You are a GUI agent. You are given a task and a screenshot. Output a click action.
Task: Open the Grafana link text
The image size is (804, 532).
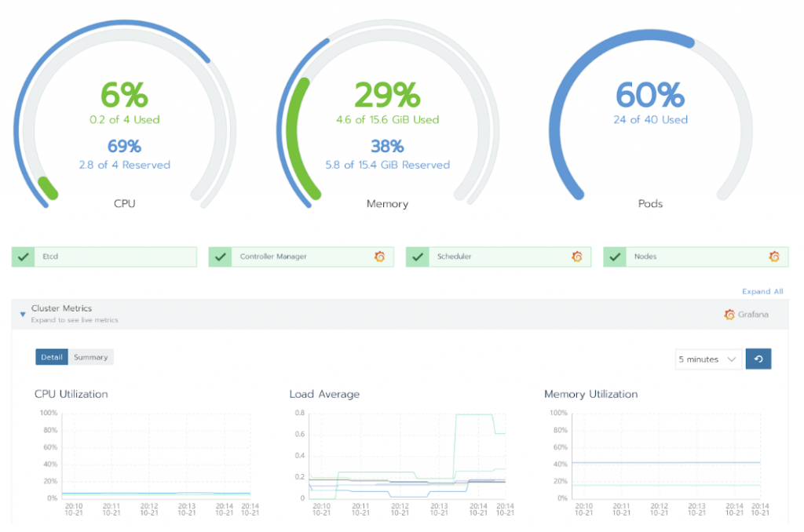(x=753, y=314)
